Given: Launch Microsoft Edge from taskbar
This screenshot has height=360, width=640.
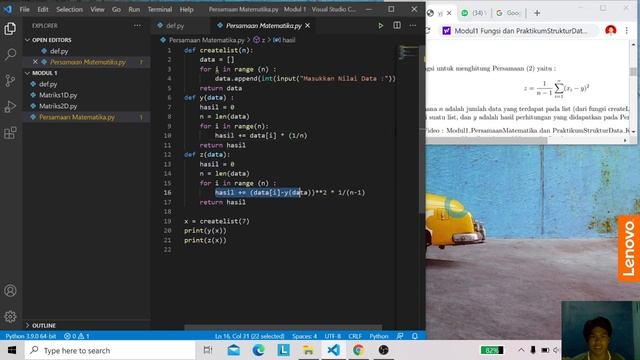Looking at the screenshot, I should [258, 350].
